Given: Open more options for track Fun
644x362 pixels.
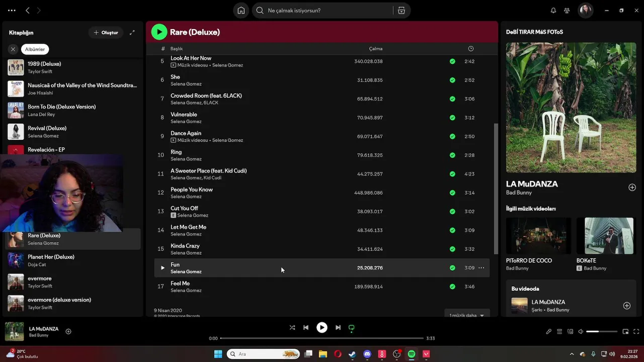Looking at the screenshot, I should coord(481,268).
